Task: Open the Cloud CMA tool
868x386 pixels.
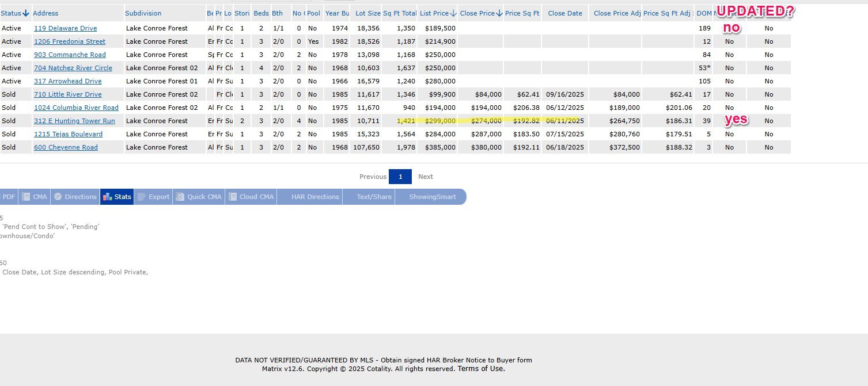Action: pyautogui.click(x=251, y=197)
